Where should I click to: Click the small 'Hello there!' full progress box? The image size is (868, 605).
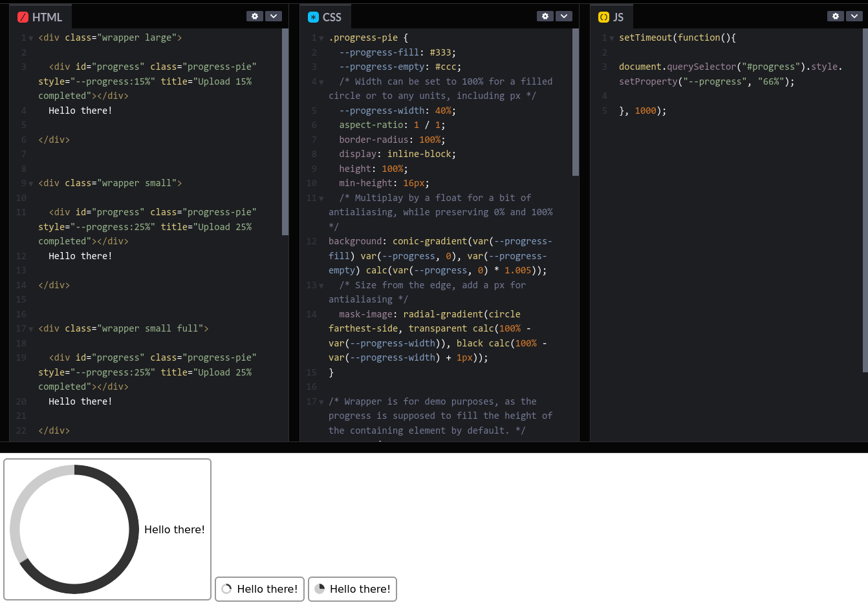click(x=353, y=589)
